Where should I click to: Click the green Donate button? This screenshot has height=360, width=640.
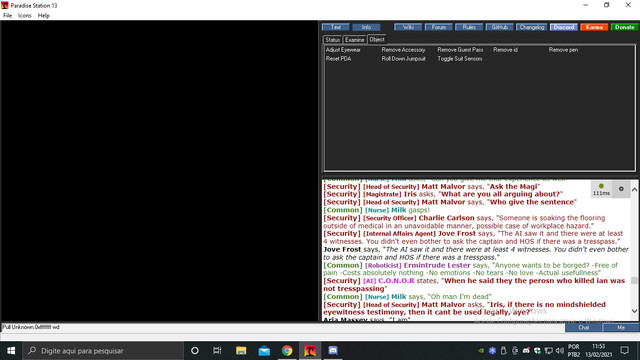pyautogui.click(x=624, y=27)
